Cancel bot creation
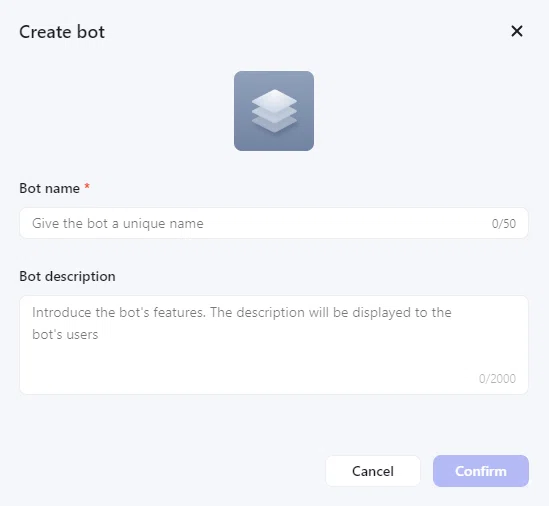 point(373,471)
